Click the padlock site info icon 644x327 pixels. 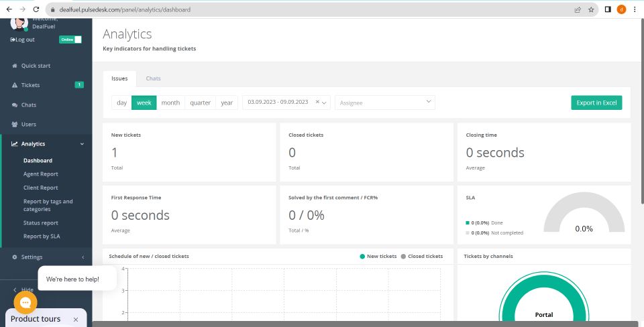coord(52,9)
